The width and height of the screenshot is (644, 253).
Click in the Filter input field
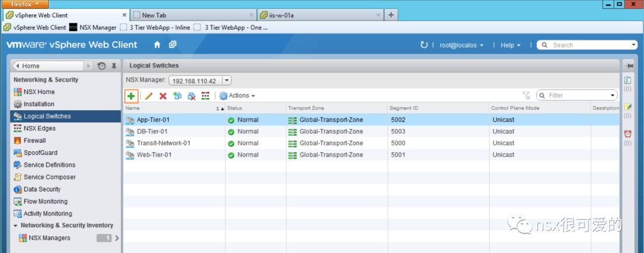(578, 95)
